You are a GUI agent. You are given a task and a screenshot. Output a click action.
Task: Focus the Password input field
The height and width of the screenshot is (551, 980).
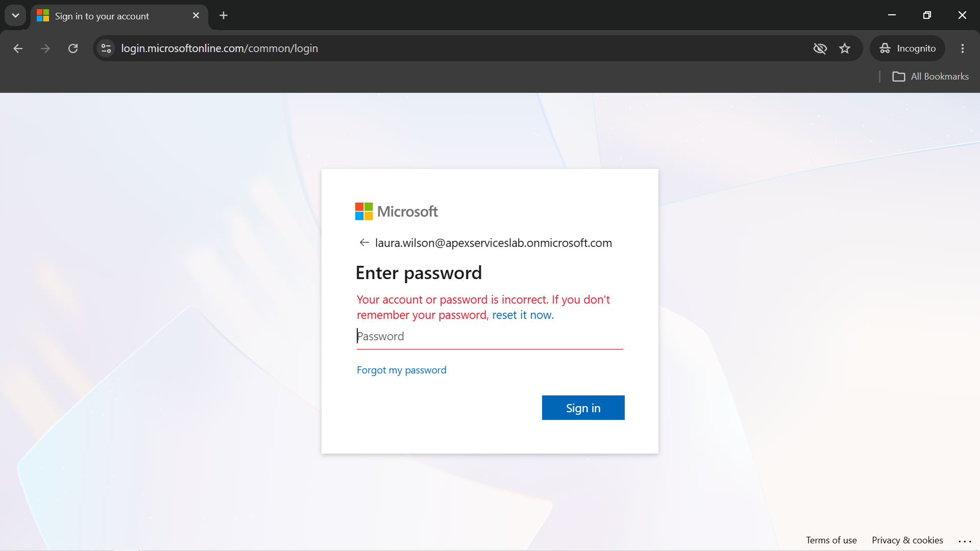pyautogui.click(x=490, y=337)
